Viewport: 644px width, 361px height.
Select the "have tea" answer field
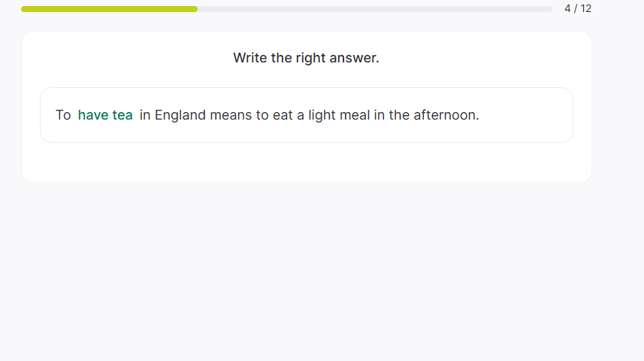(105, 115)
